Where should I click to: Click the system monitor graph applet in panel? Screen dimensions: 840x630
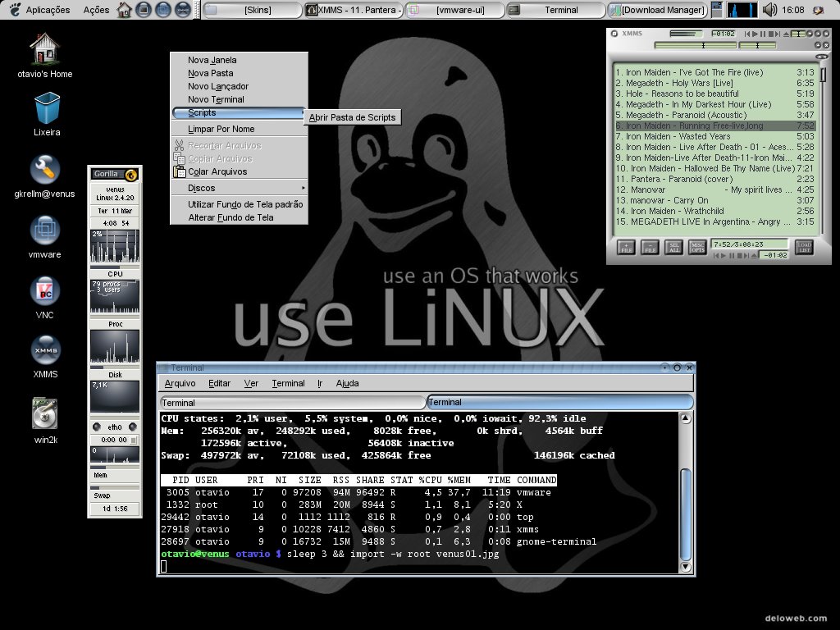742,10
